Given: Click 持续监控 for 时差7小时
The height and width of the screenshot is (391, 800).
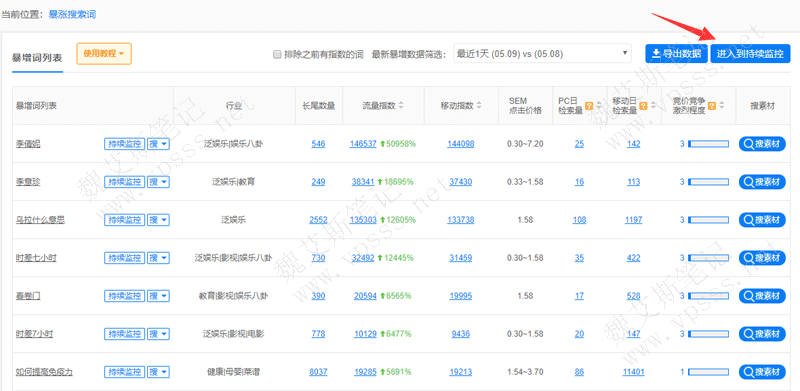Looking at the screenshot, I should (125, 334).
